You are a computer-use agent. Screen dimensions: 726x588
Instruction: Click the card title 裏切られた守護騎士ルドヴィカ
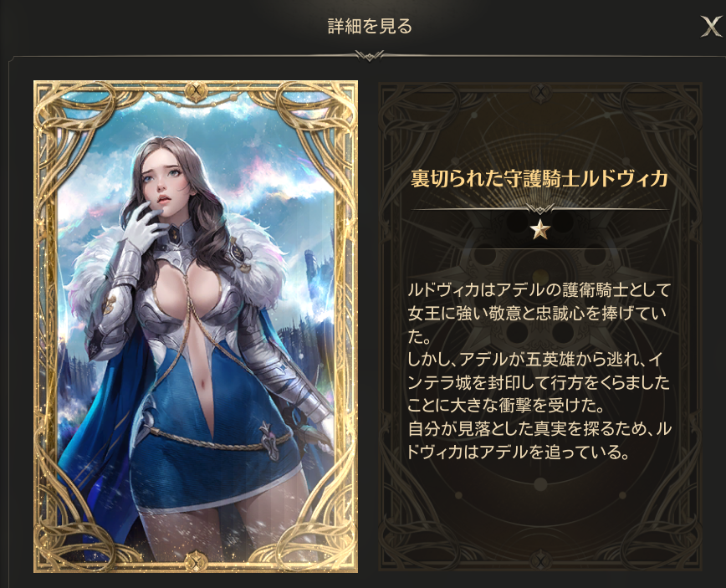pyautogui.click(x=539, y=178)
